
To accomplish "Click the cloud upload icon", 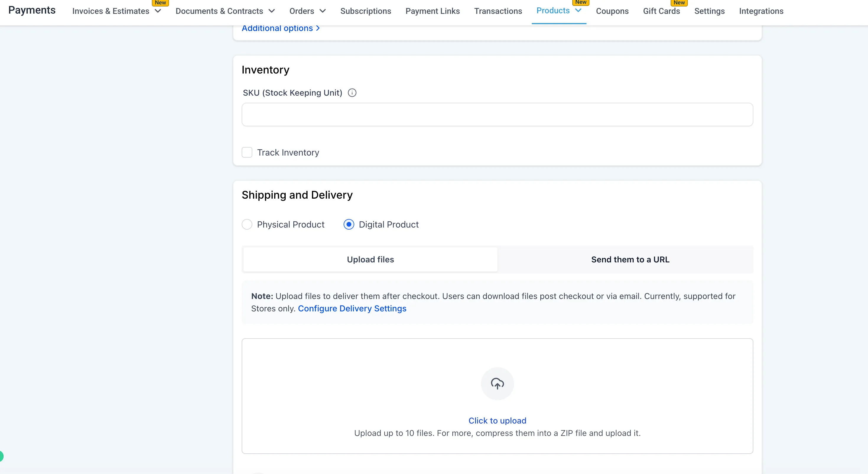I will pyautogui.click(x=497, y=383).
